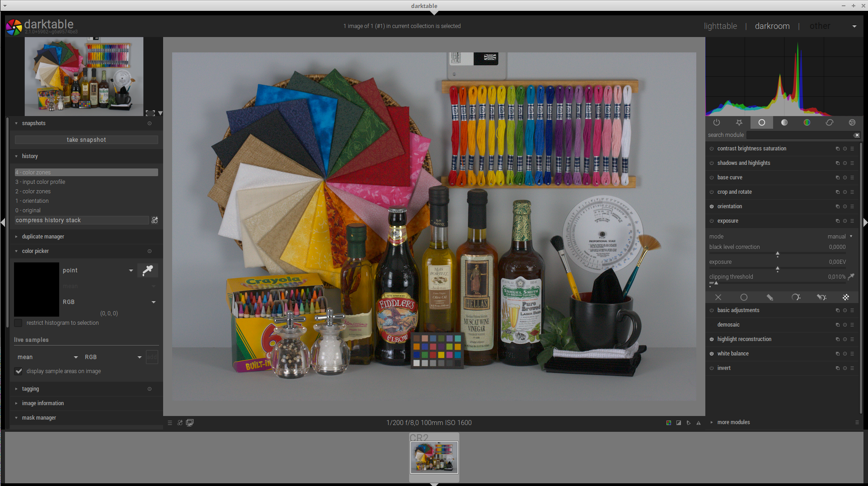Select history item 3 - input color profile

point(86,182)
